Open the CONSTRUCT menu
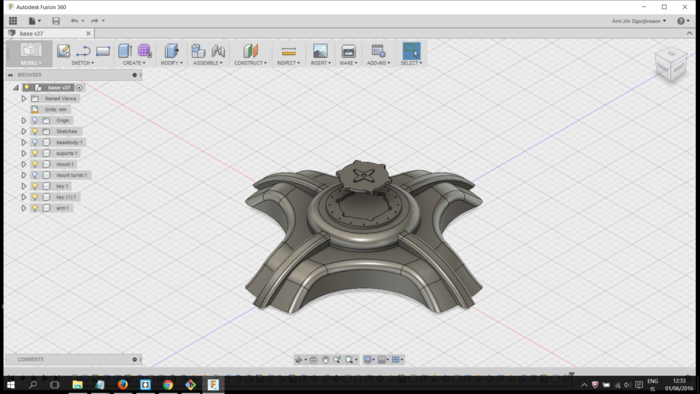The image size is (700, 394). click(x=250, y=63)
